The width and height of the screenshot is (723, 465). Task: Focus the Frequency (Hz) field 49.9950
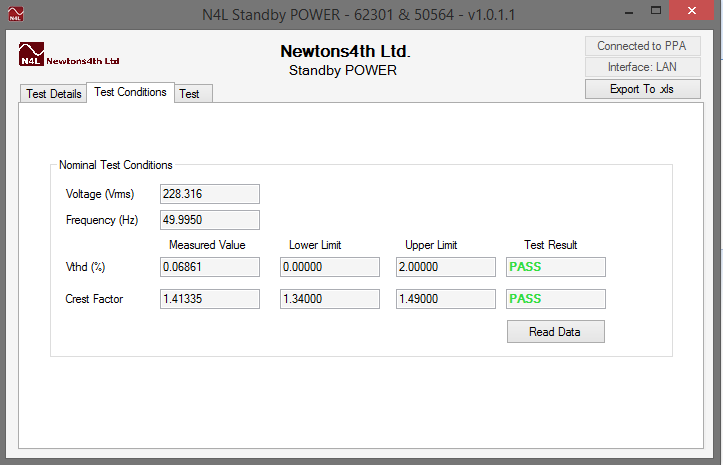pyautogui.click(x=210, y=220)
